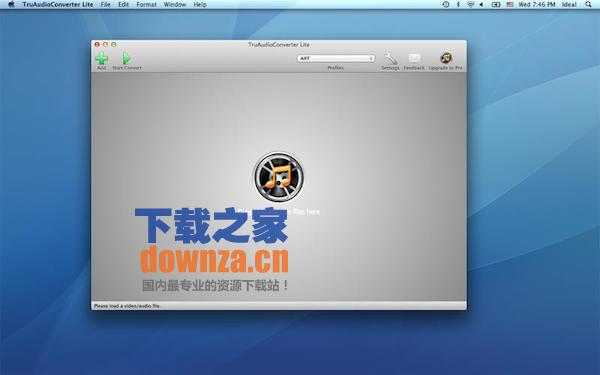Minimize window with the yellow button
Screen dimensions: 600x375
pyautogui.click(x=106, y=44)
